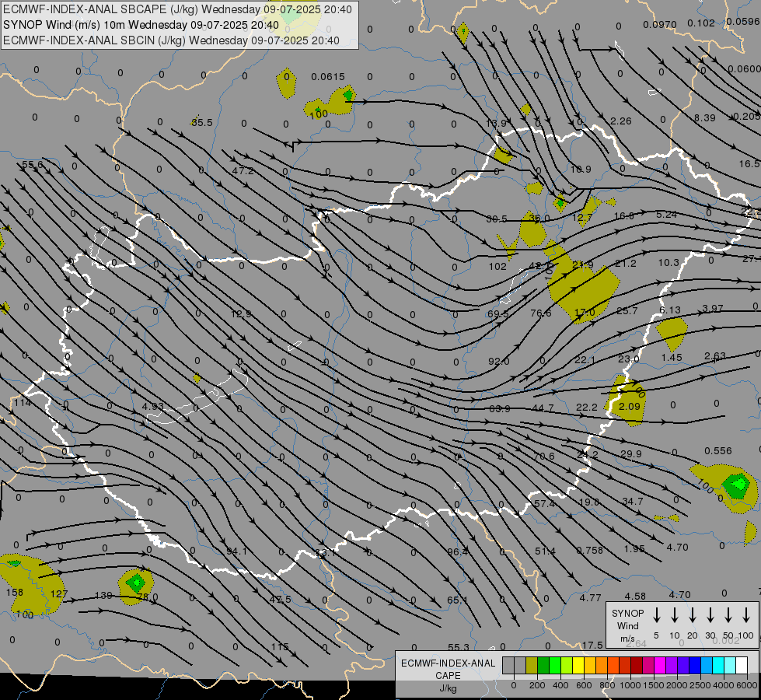Click the map value '12.9'
This screenshot has width=761, height=700.
[x=241, y=313]
